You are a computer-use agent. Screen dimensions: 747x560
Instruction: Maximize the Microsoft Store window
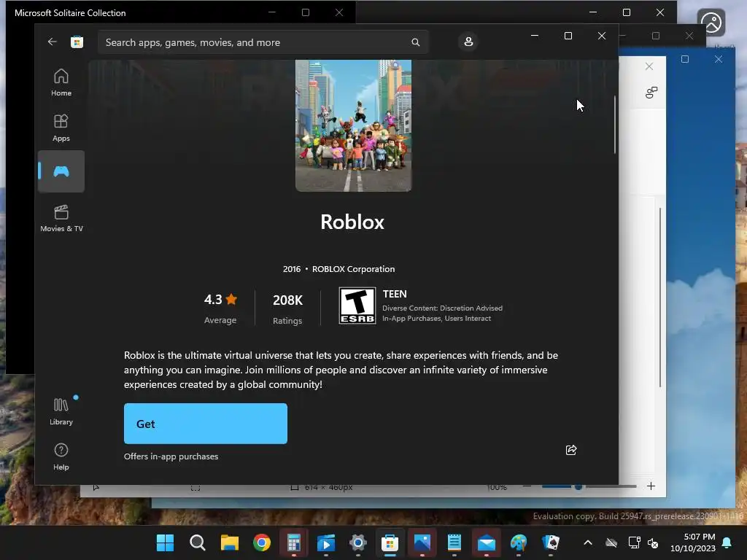tap(568, 36)
